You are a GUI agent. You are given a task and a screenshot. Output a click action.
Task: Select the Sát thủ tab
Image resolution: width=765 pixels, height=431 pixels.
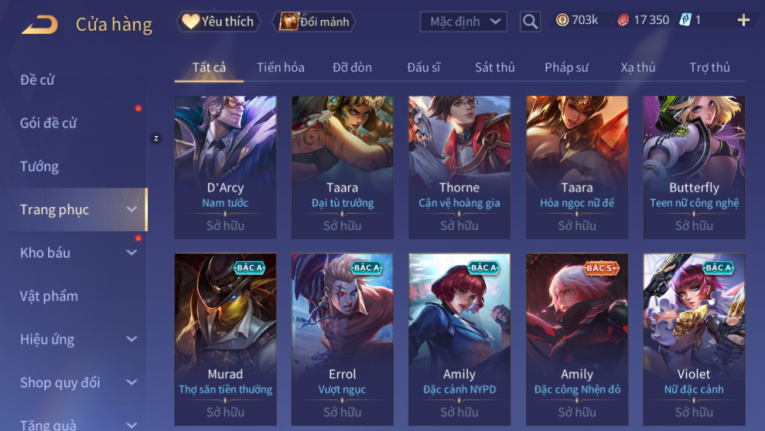pos(495,67)
